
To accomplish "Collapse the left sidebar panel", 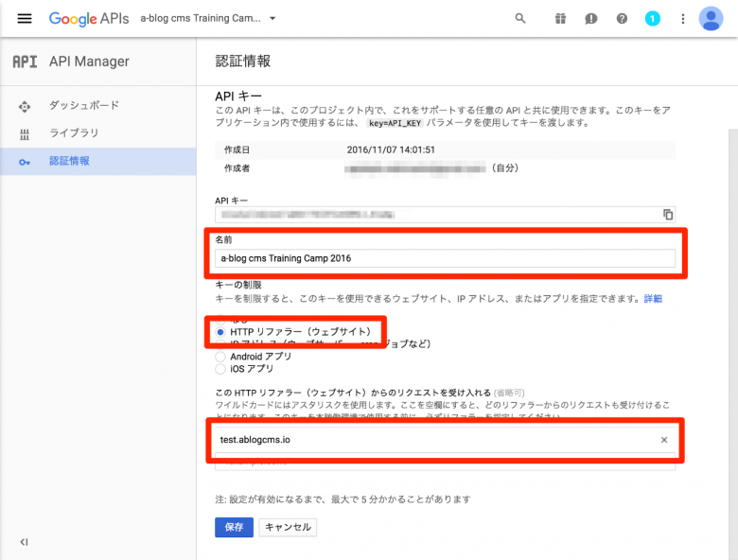I will tap(25, 542).
